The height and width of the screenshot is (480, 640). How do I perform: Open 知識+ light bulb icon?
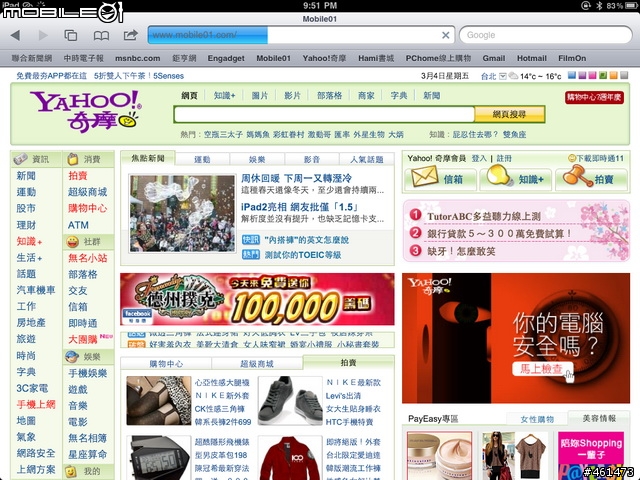(x=499, y=176)
